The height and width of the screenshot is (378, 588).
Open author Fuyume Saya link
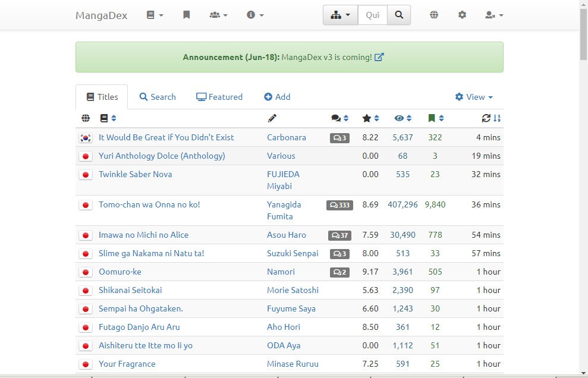291,308
